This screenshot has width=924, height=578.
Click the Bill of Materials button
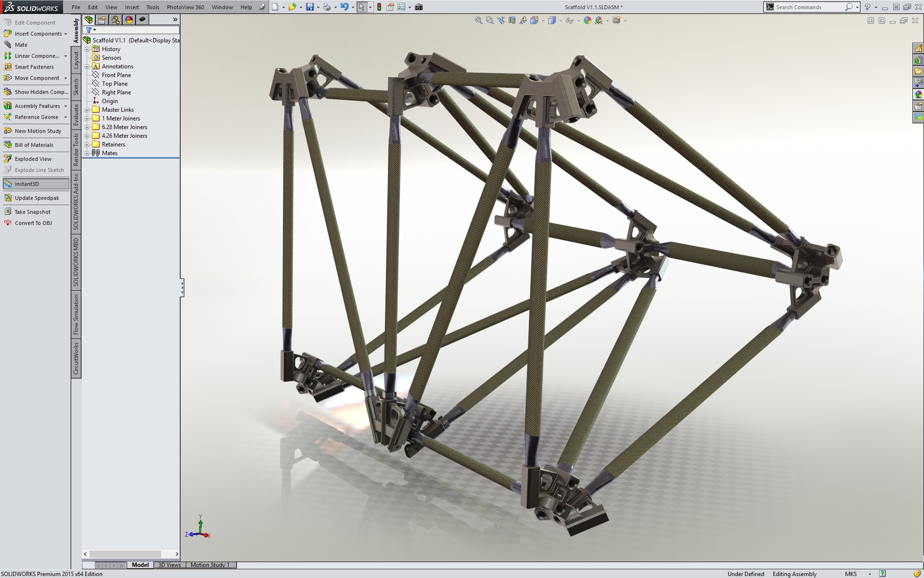coord(34,145)
